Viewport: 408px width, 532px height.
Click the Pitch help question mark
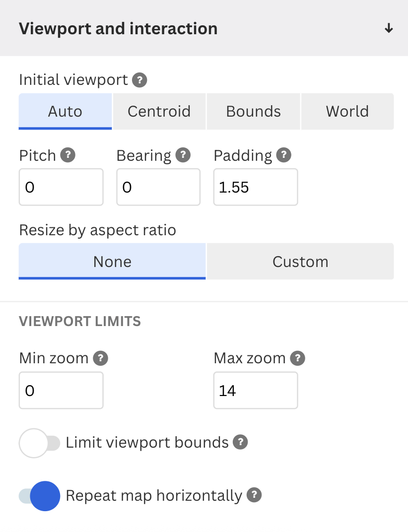coord(68,155)
